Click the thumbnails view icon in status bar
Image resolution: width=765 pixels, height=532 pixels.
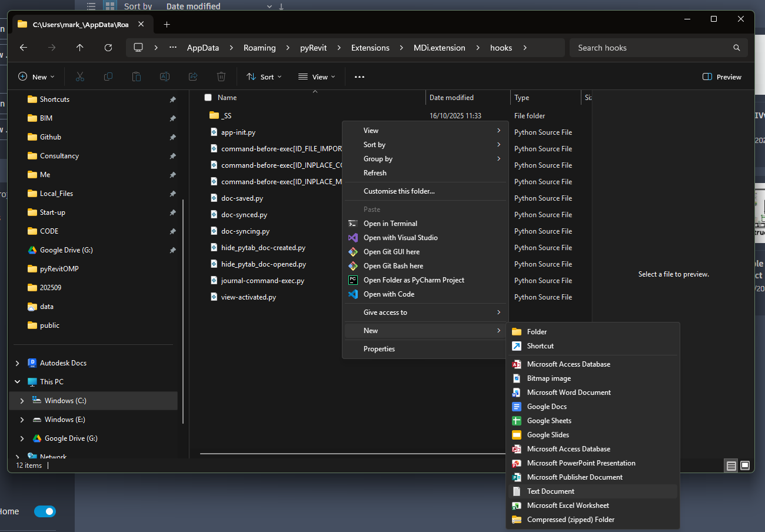745,465
